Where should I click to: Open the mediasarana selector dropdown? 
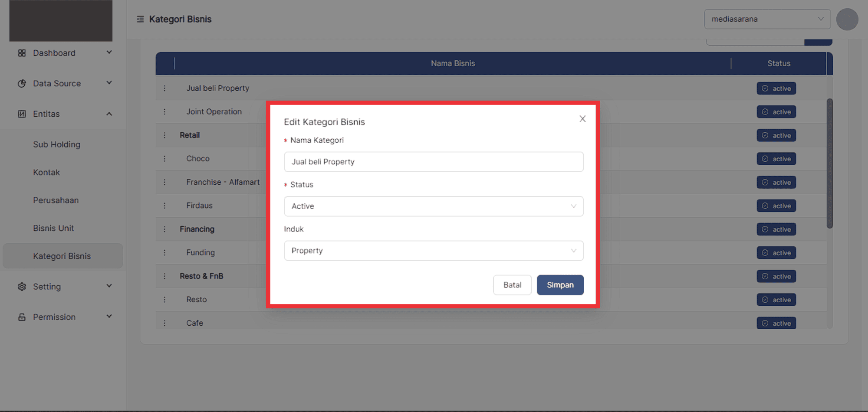point(767,19)
